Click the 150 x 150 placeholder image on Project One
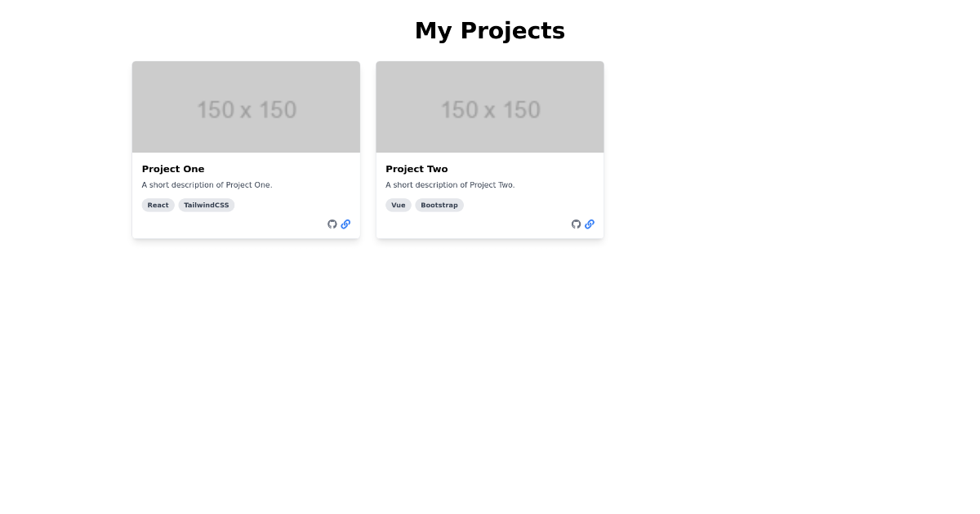Image resolution: width=980 pixels, height=514 pixels. pos(246,107)
